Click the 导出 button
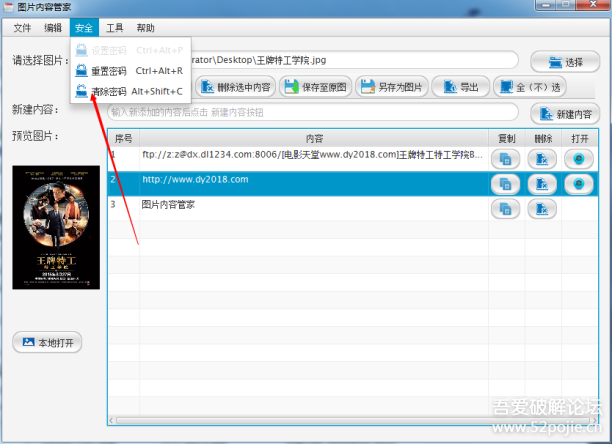The height and width of the screenshot is (444, 612). [x=461, y=87]
